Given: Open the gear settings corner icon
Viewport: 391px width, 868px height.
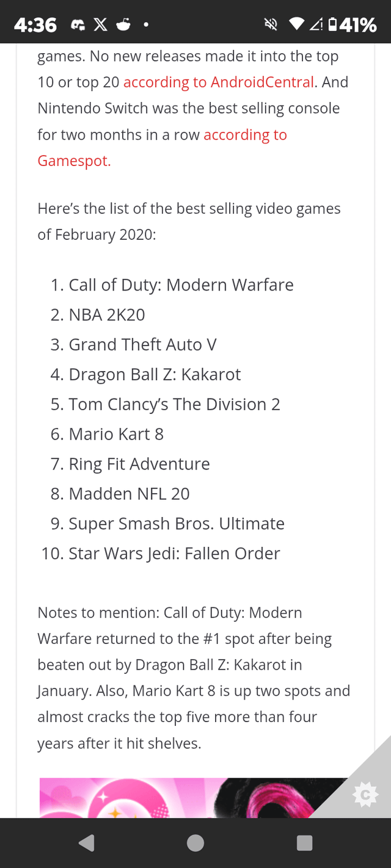Looking at the screenshot, I should pyautogui.click(x=365, y=795).
